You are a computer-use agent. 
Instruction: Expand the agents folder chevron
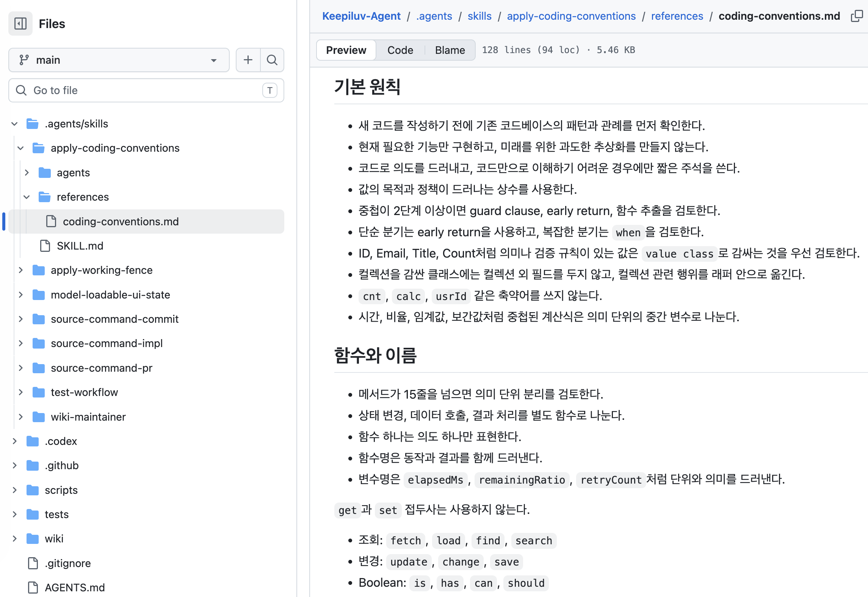pos(27,173)
